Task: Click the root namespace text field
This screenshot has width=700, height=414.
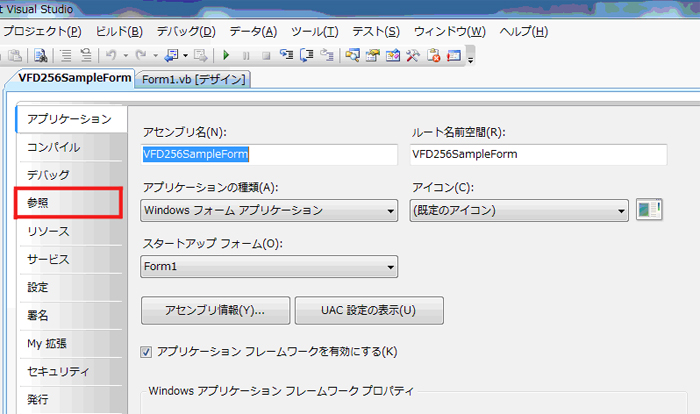Action: click(x=538, y=155)
